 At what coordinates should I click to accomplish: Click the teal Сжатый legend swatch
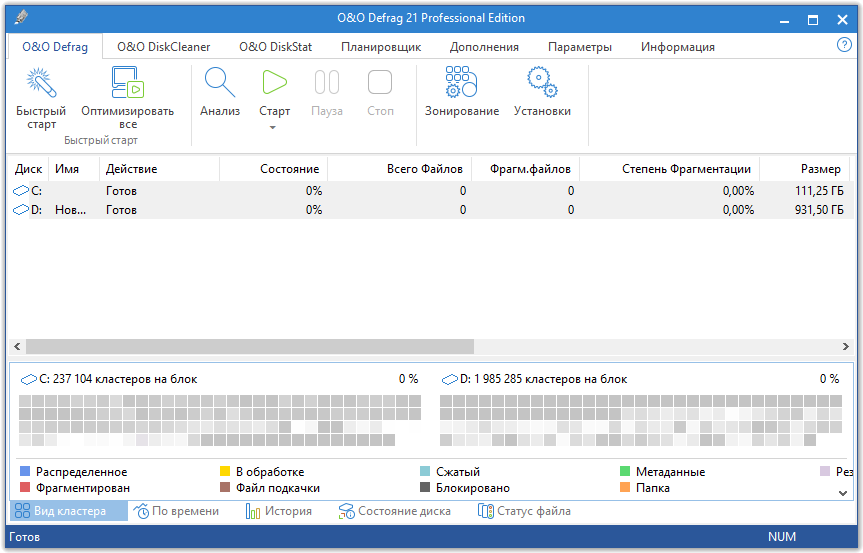pos(425,471)
